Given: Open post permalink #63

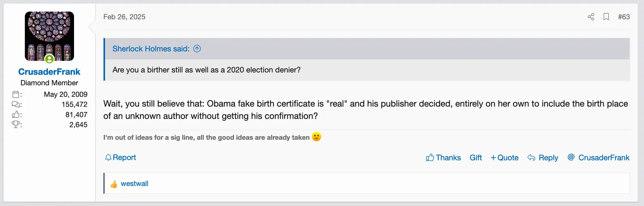Looking at the screenshot, I should pos(624,17).
